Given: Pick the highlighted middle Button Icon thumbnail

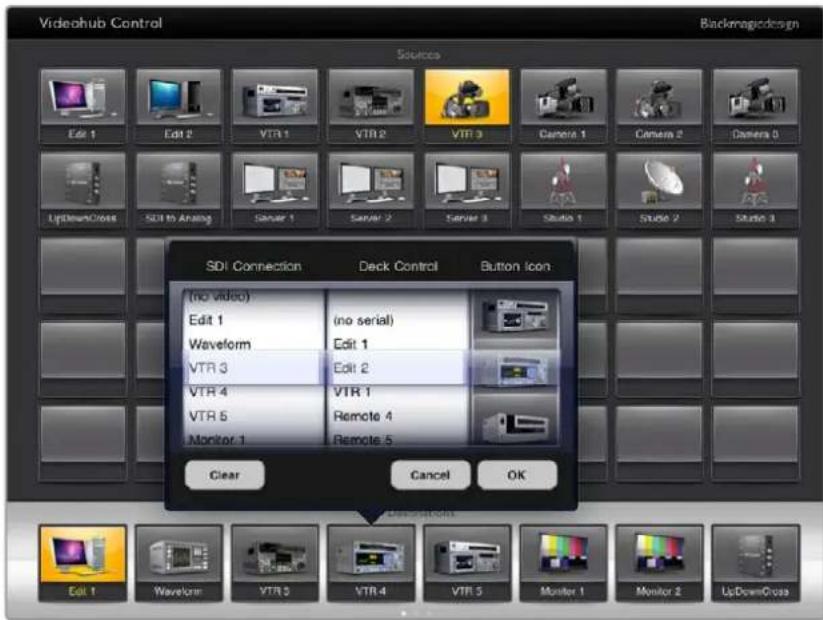Looking at the screenshot, I should pos(516,369).
